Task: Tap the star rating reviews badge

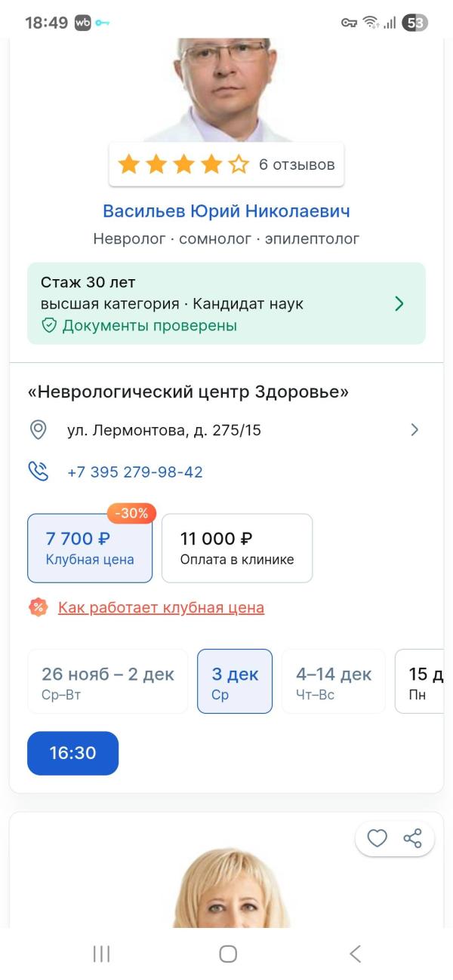Action: (x=226, y=164)
